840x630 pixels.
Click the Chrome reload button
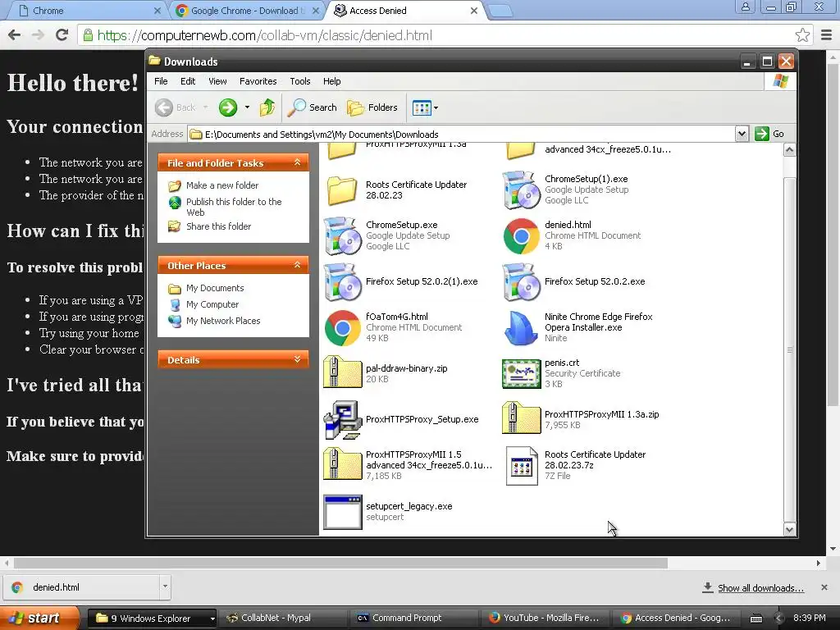(x=62, y=35)
